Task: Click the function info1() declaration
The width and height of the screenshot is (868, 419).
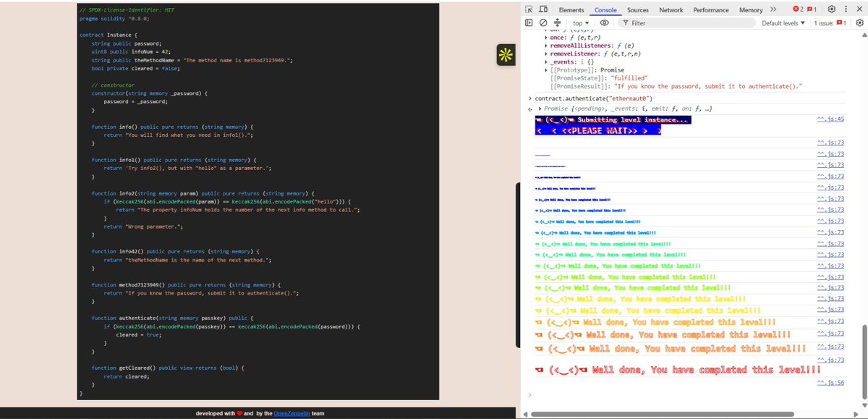Action: tap(174, 159)
